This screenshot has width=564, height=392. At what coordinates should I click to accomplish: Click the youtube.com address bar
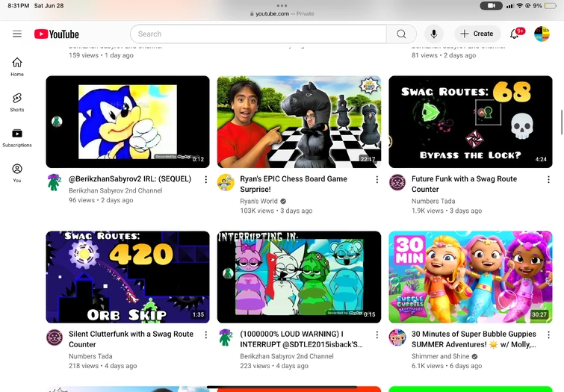click(x=282, y=13)
